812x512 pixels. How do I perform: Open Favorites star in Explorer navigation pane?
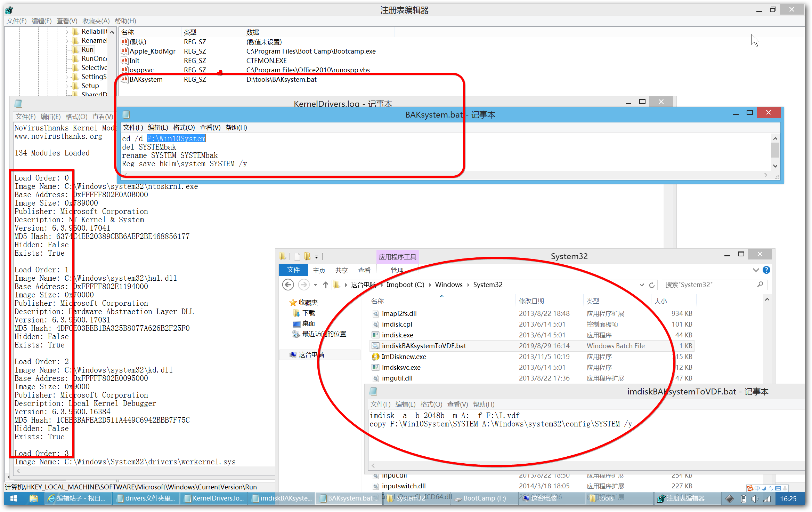pos(293,303)
